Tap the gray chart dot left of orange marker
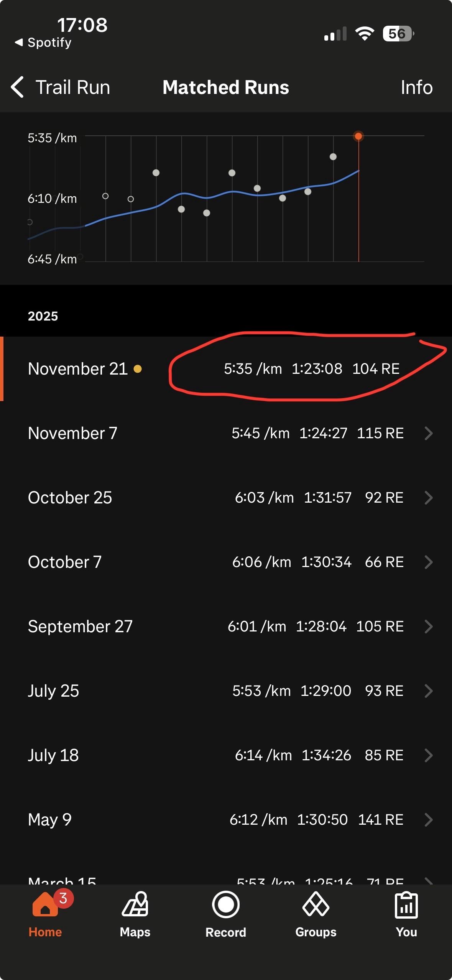The image size is (452, 980). pyautogui.click(x=333, y=157)
